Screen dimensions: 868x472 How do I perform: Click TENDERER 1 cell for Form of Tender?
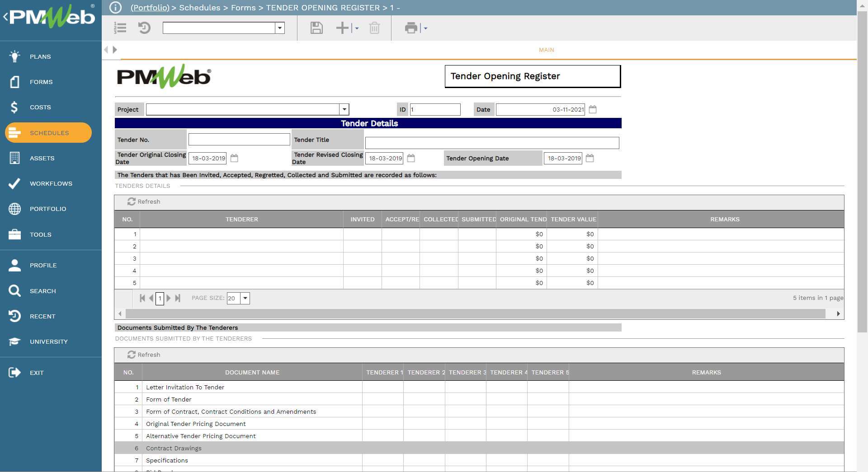coord(383,399)
